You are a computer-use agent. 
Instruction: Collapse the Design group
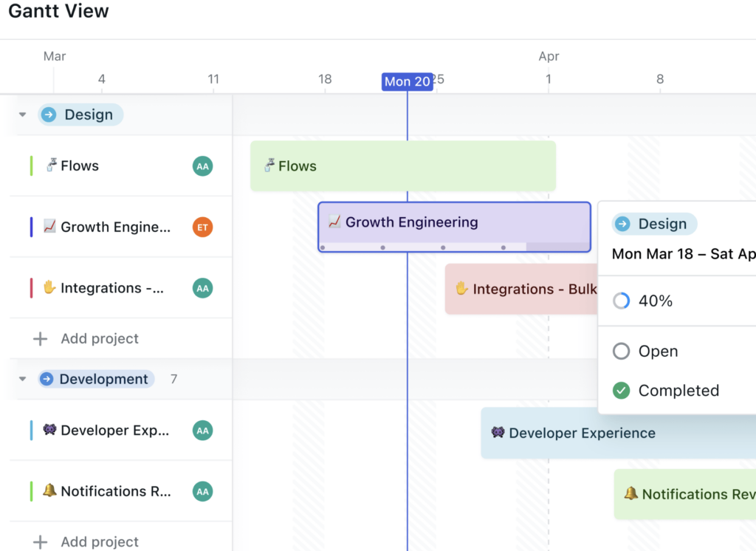(x=21, y=114)
